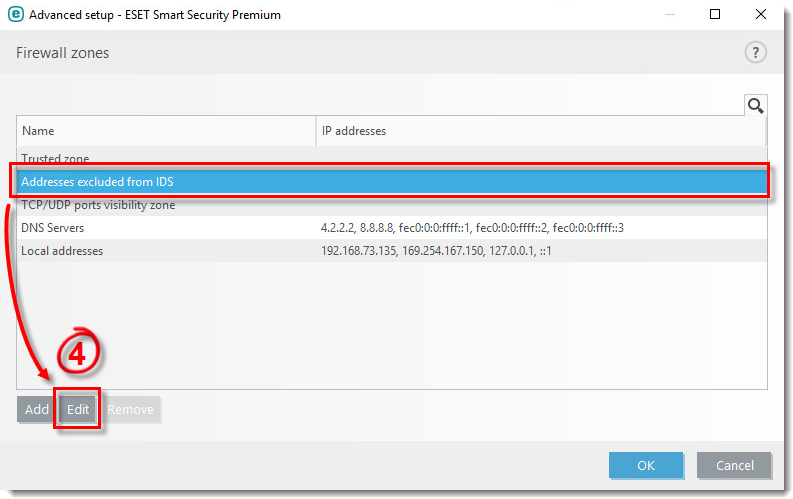Open the help question mark icon

click(x=755, y=53)
